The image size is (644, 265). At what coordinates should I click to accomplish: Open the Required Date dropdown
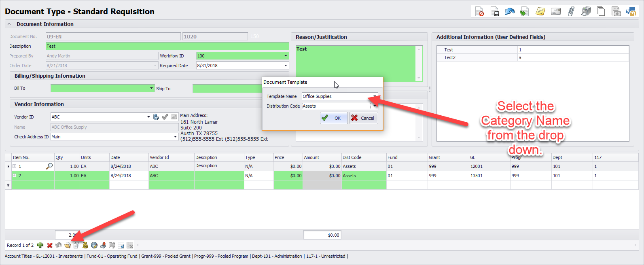286,66
